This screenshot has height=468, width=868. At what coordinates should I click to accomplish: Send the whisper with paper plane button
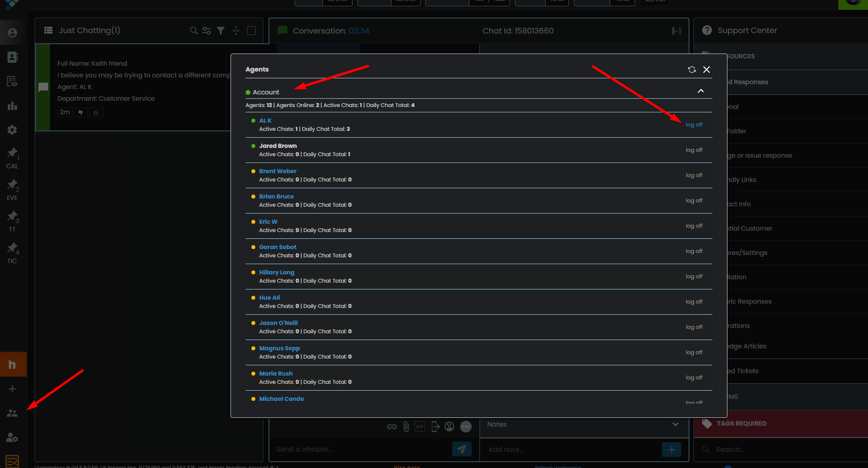pyautogui.click(x=461, y=449)
